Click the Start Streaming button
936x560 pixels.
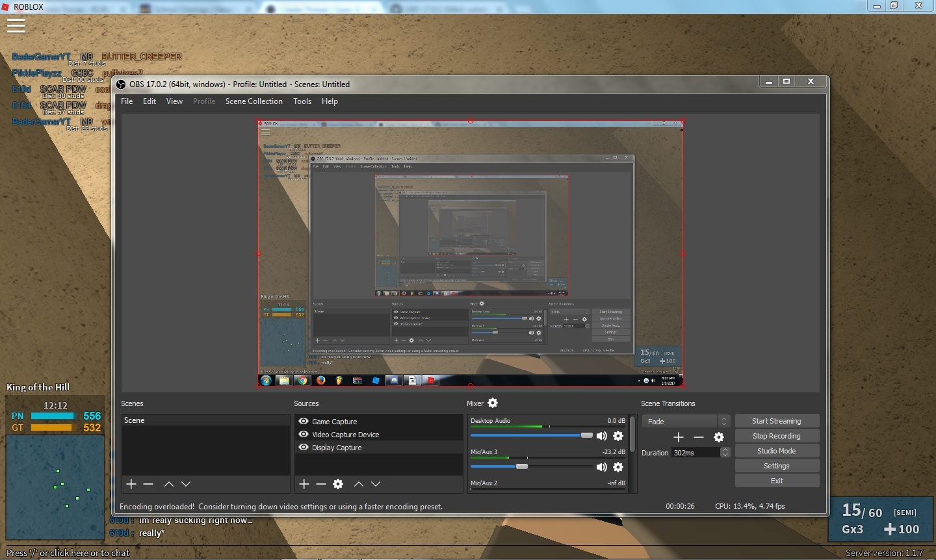(777, 421)
